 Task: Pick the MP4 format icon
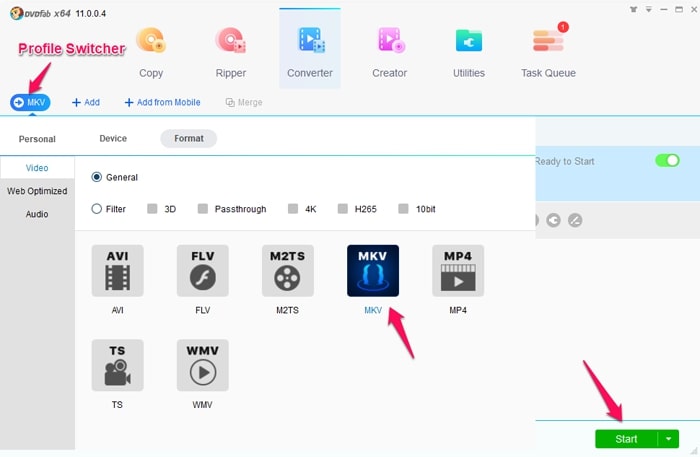click(458, 271)
